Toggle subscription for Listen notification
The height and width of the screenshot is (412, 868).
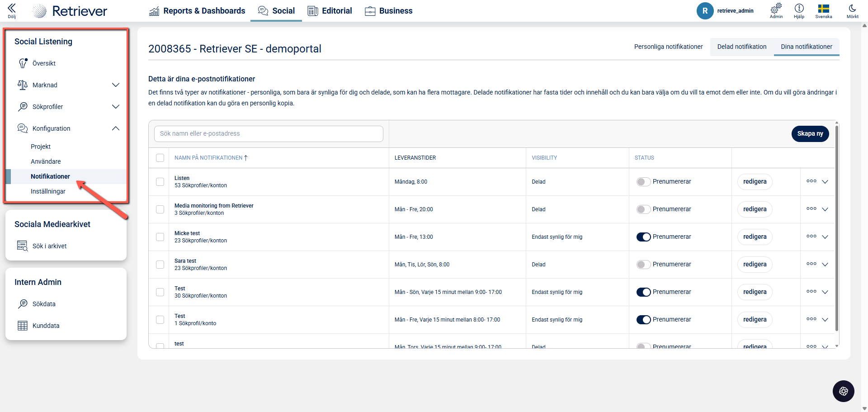(x=643, y=182)
